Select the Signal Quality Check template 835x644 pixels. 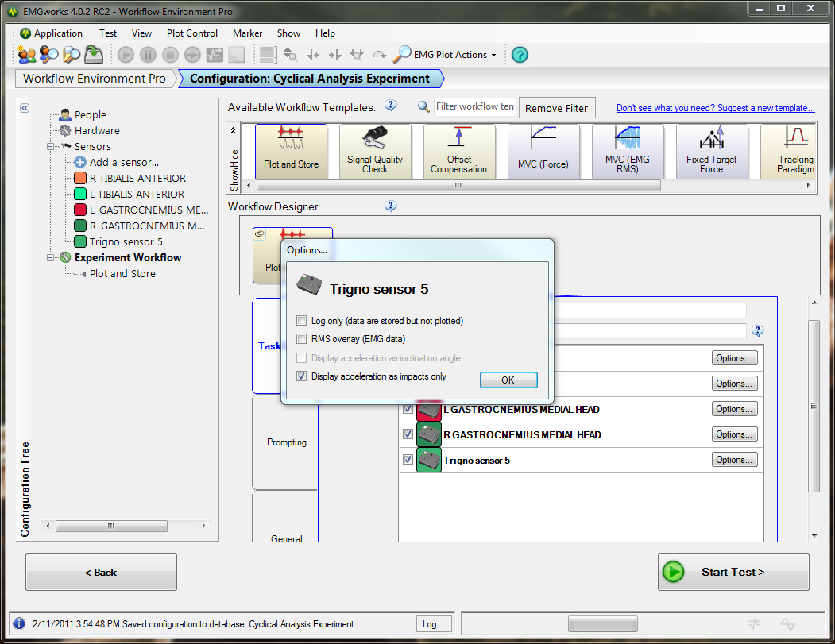[x=375, y=151]
